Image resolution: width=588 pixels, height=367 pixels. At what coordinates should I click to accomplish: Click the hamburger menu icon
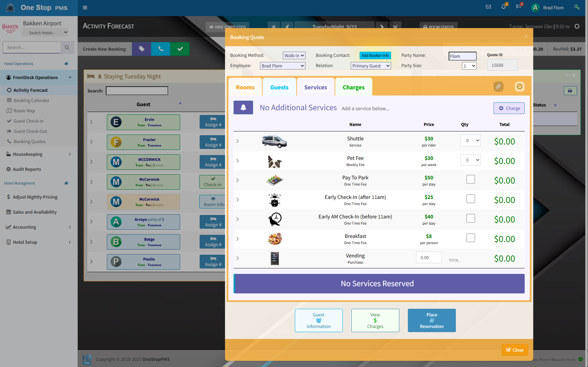click(85, 8)
